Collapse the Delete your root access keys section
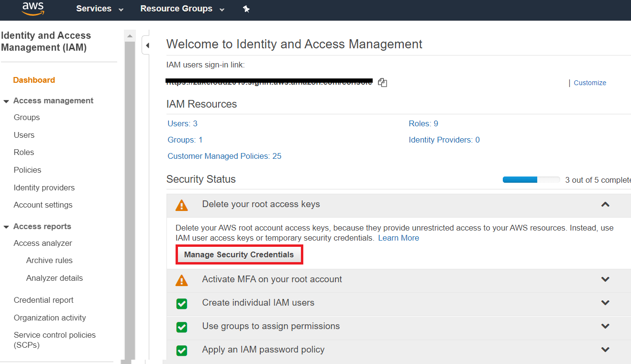631x364 pixels. (x=605, y=205)
